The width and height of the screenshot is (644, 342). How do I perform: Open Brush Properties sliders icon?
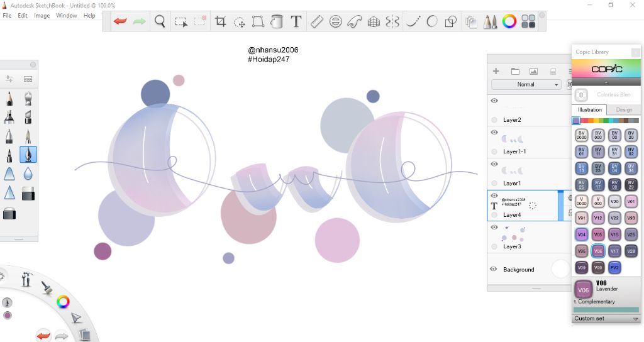click(9, 79)
